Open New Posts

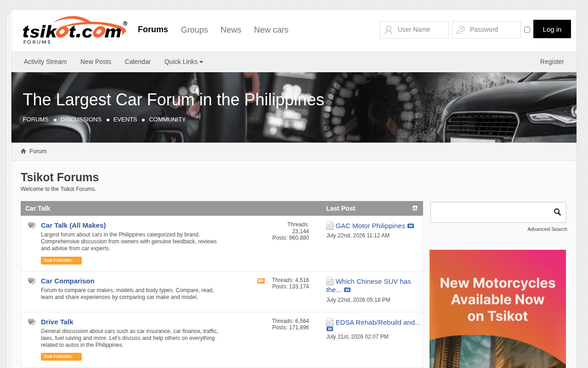[x=96, y=62]
